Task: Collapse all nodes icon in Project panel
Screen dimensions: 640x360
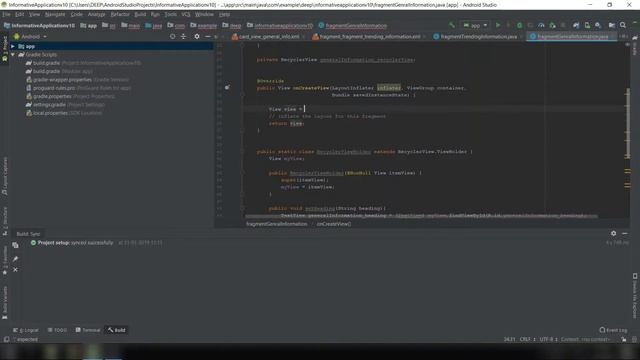Action: point(183,36)
